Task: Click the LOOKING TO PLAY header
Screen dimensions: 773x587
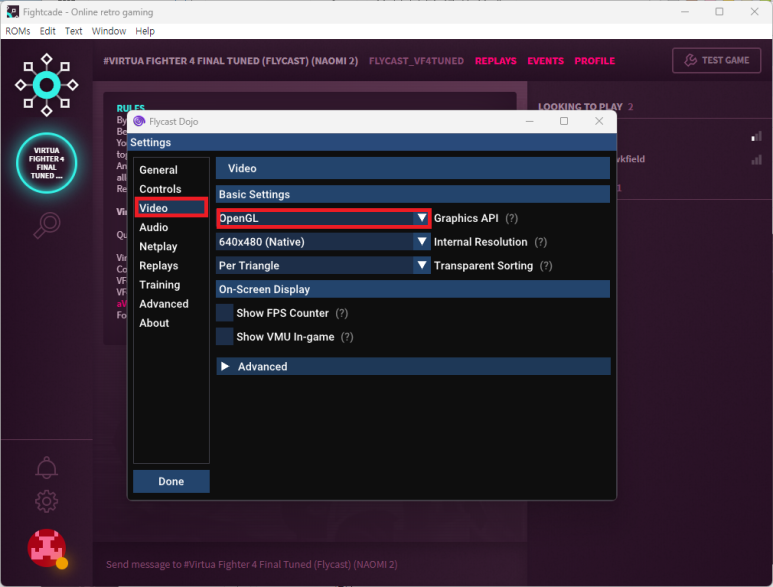Action: point(580,106)
